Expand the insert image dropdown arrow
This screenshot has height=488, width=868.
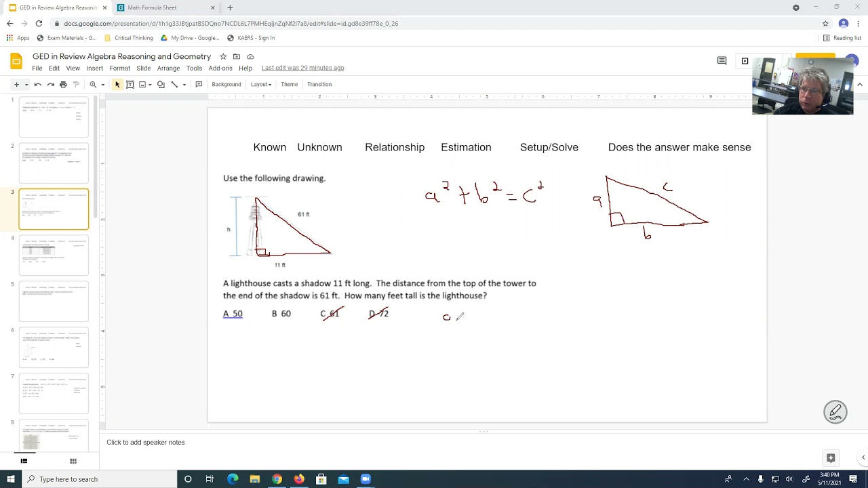tap(150, 85)
